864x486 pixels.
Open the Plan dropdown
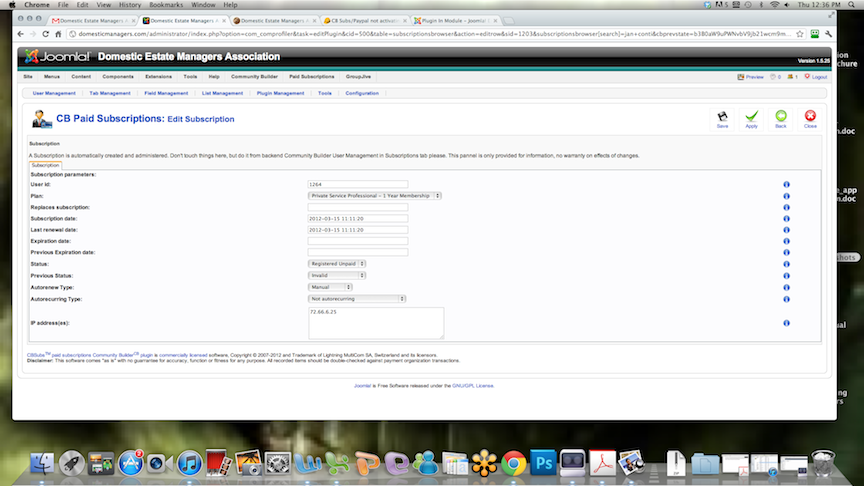coord(375,196)
